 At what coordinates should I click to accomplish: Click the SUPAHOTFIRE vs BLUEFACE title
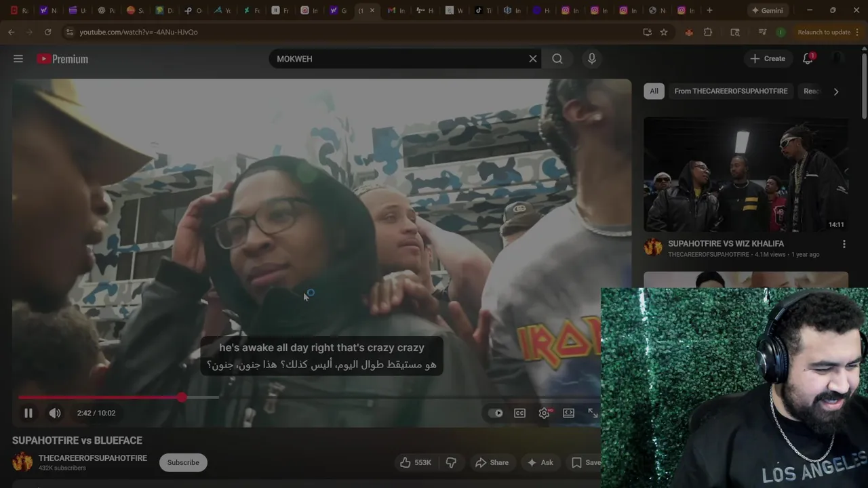coord(77,441)
